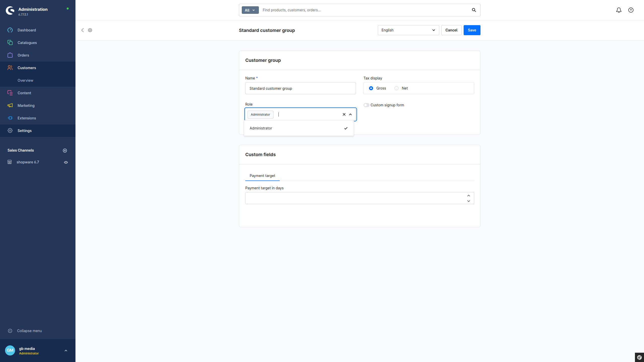Open the All search filter dropdown
The width and height of the screenshot is (644, 362).
[250, 10]
